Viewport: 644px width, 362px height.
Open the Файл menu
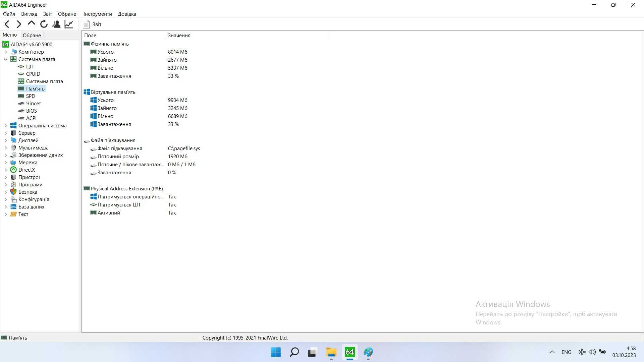pyautogui.click(x=9, y=14)
